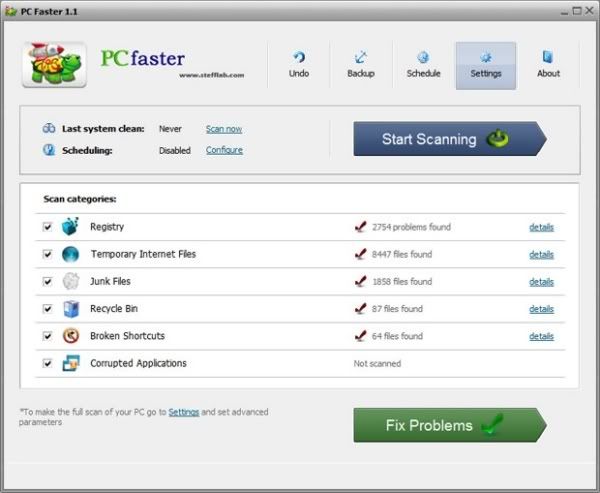
Task: Click the '1858 files found' text
Action: coord(402,282)
